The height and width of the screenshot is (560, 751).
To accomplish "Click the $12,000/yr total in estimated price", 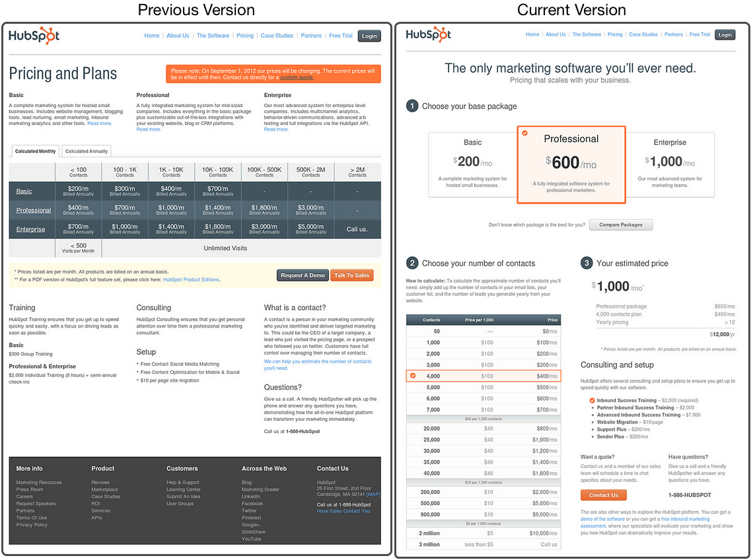I will point(722,334).
